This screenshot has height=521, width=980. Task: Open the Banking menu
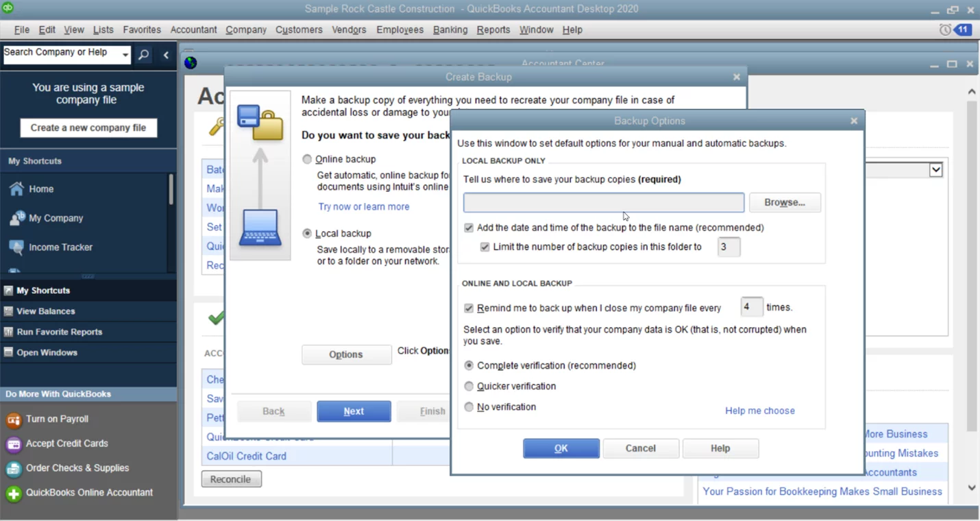pyautogui.click(x=450, y=29)
